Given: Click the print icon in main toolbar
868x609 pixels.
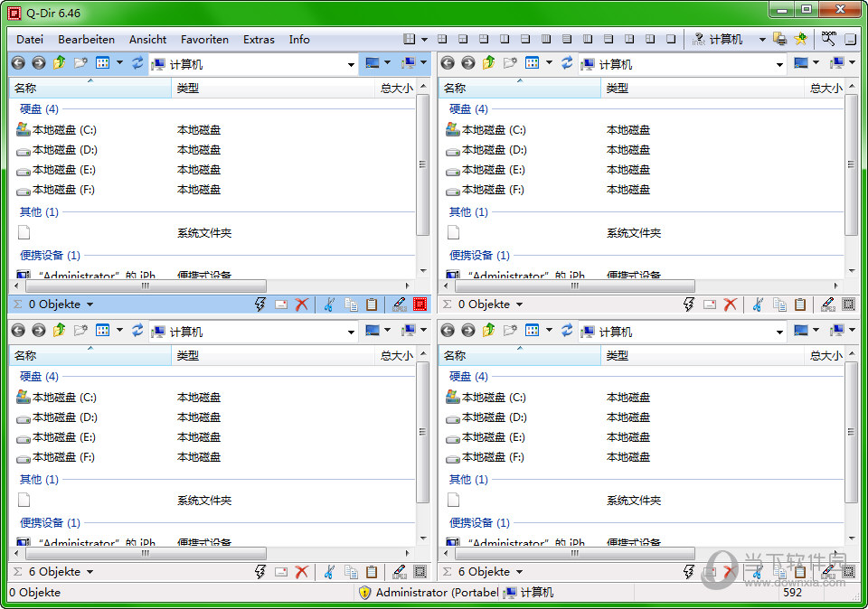Looking at the screenshot, I should [780, 39].
